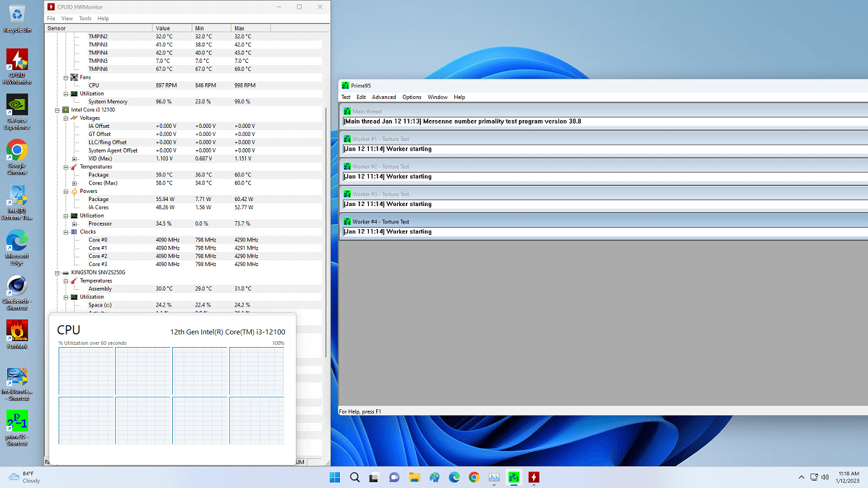This screenshot has width=868, height=488.
Task: Switch to Prime95 on the taskbar
Action: point(514,477)
